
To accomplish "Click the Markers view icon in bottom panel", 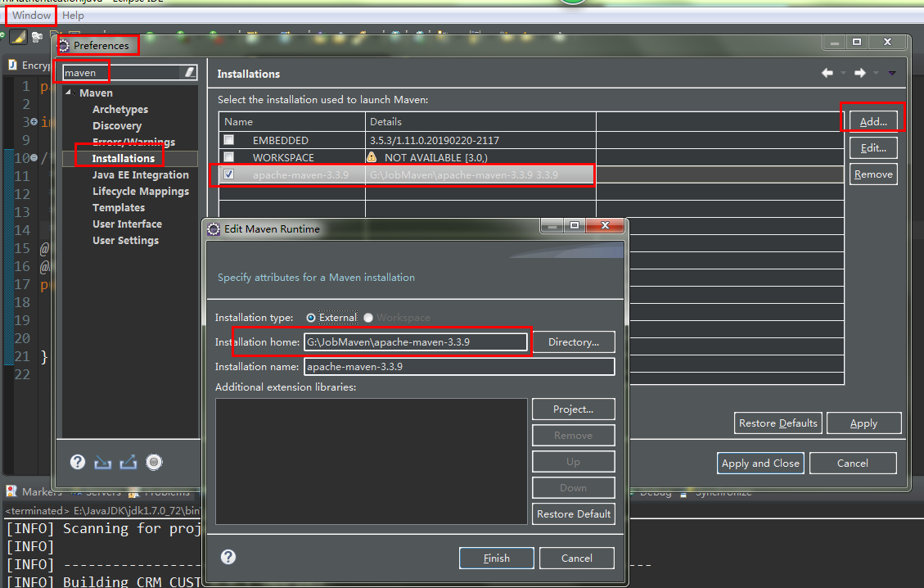I will click(x=11, y=491).
